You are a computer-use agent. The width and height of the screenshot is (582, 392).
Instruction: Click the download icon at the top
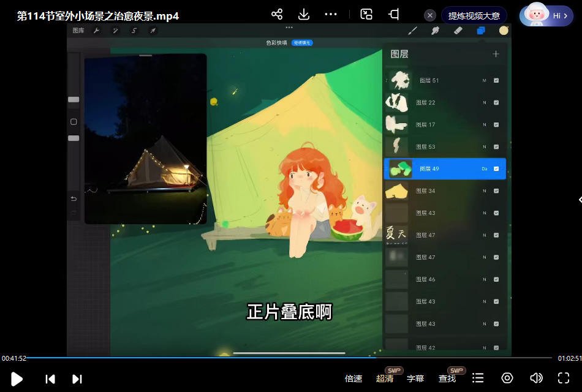[x=303, y=13]
